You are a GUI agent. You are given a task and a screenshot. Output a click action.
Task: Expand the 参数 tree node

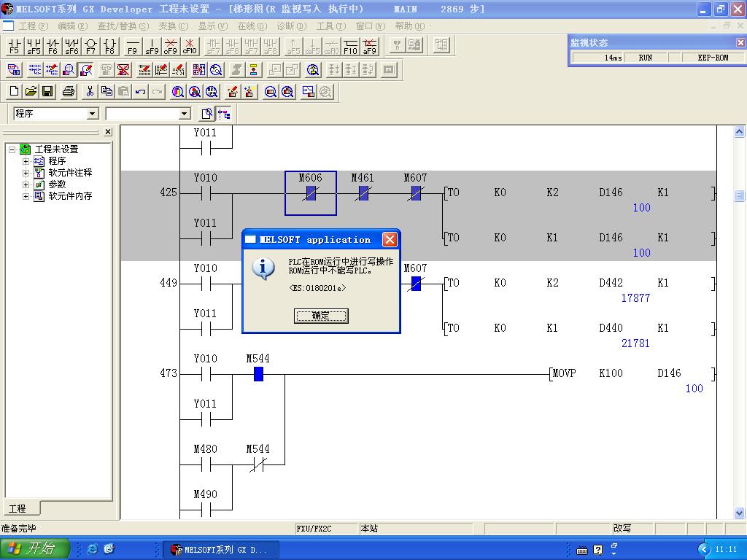[26, 184]
